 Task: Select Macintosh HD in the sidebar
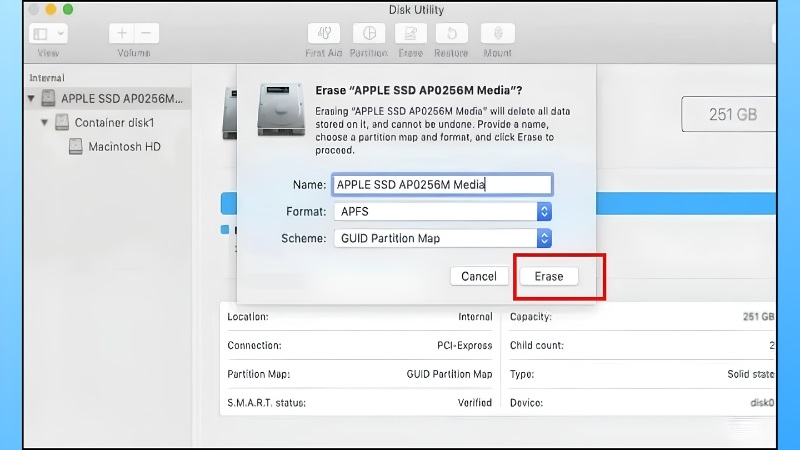pyautogui.click(x=124, y=147)
